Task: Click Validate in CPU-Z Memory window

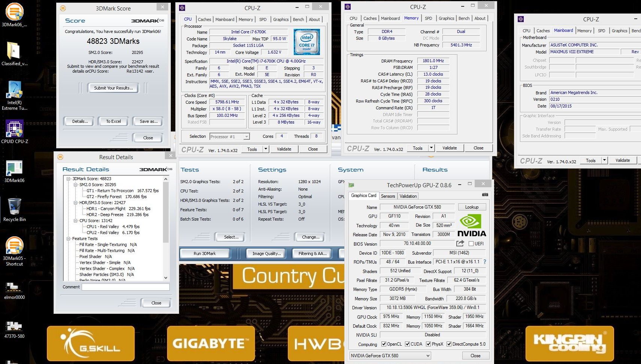Action: [450, 148]
